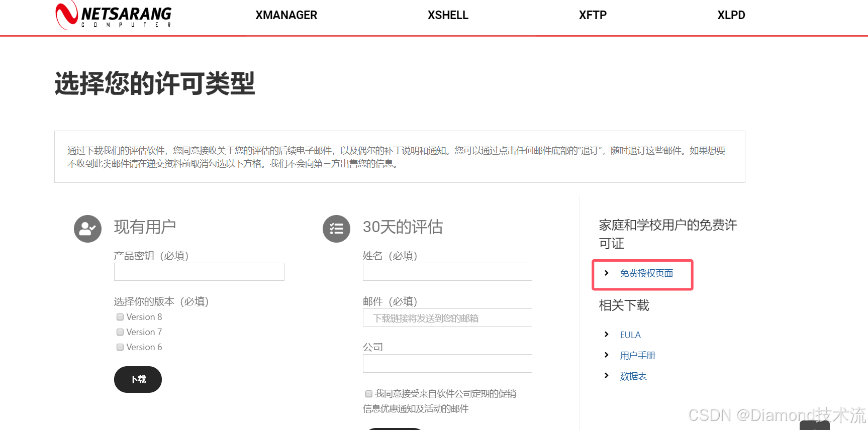This screenshot has width=868, height=430.
Task: Open the XFTP menu
Action: coord(593,15)
